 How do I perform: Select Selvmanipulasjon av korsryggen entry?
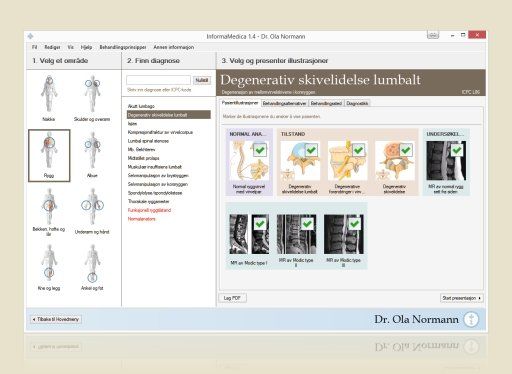pyautogui.click(x=158, y=184)
